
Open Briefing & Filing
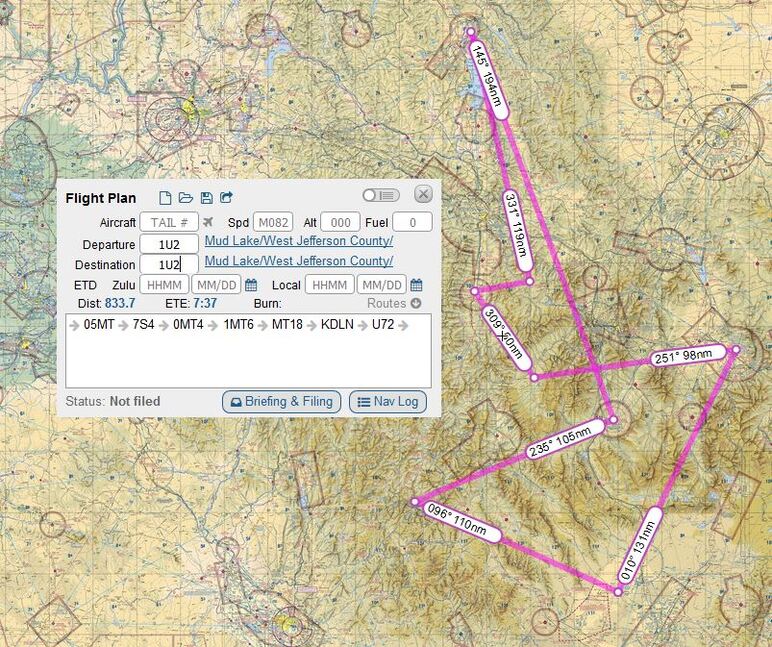281,402
